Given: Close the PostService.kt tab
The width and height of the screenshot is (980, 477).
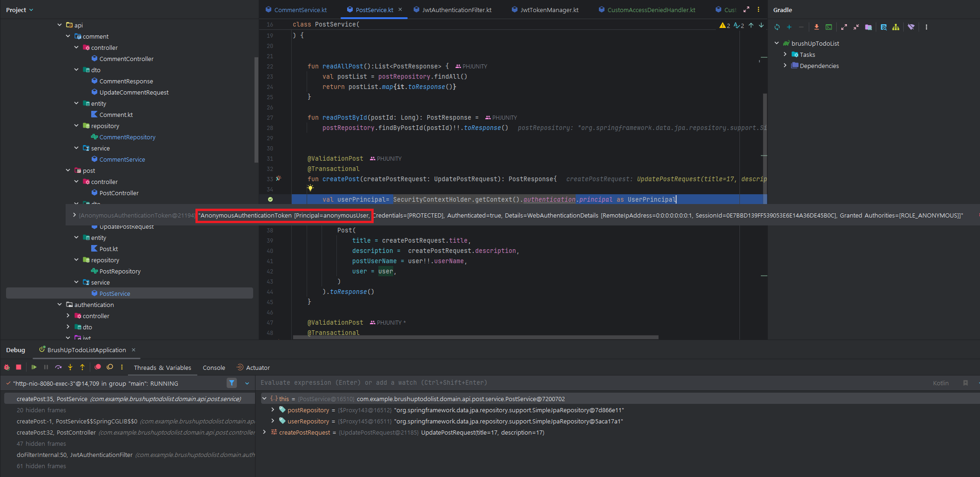Looking at the screenshot, I should click(400, 9).
